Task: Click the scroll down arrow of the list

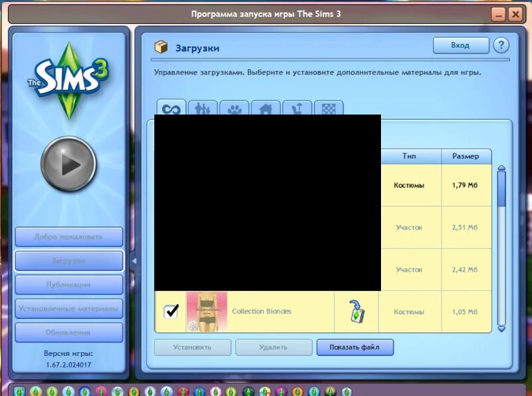Action: (x=501, y=329)
